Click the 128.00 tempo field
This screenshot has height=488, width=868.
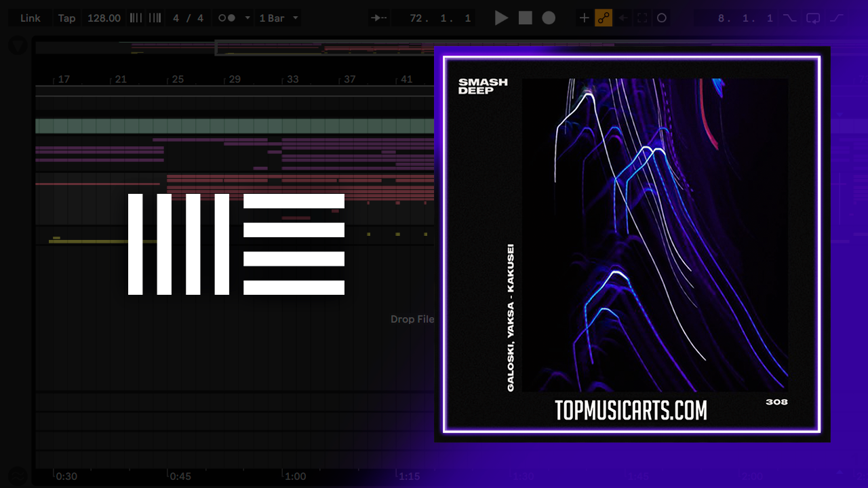pos(104,18)
